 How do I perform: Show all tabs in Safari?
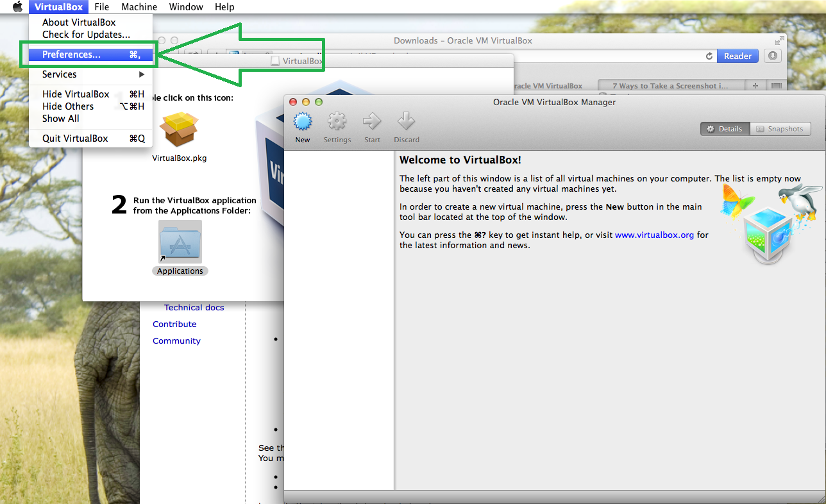coord(777,86)
